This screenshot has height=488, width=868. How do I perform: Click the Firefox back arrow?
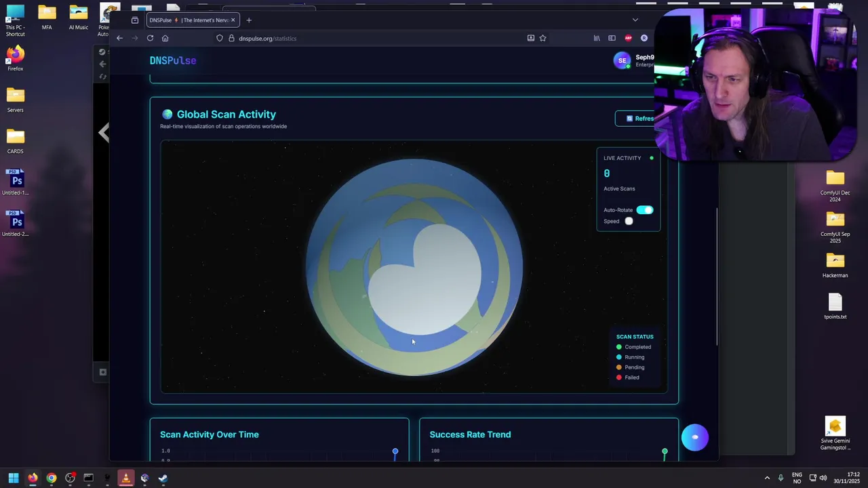[x=119, y=38]
